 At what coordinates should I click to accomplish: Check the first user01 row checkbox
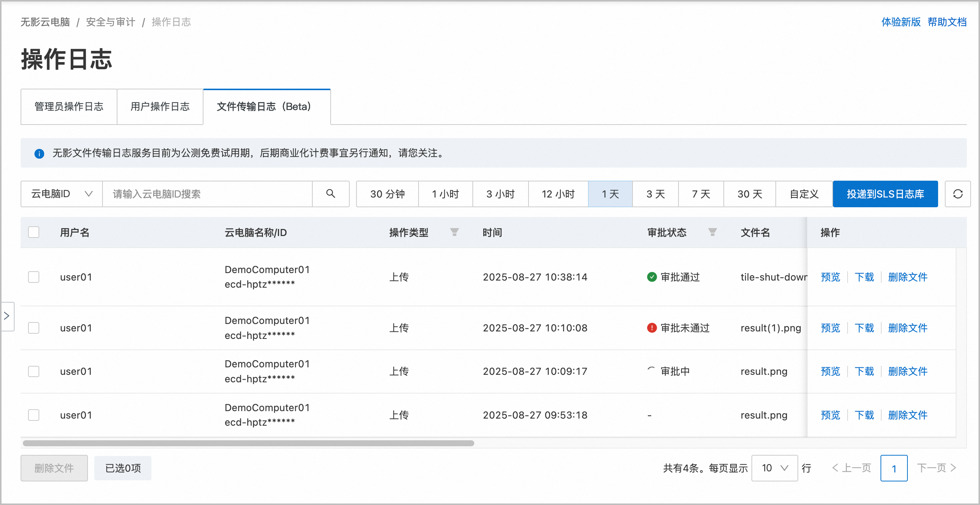point(34,277)
